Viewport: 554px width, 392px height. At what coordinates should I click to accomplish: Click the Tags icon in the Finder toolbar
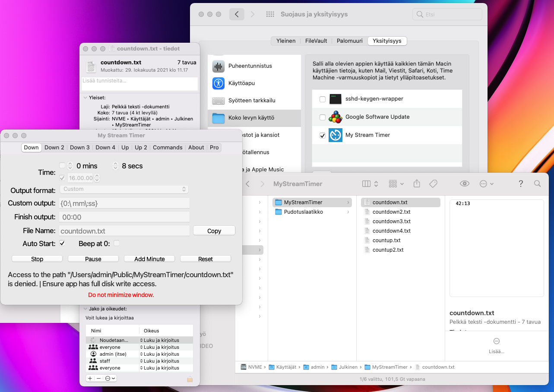(433, 183)
